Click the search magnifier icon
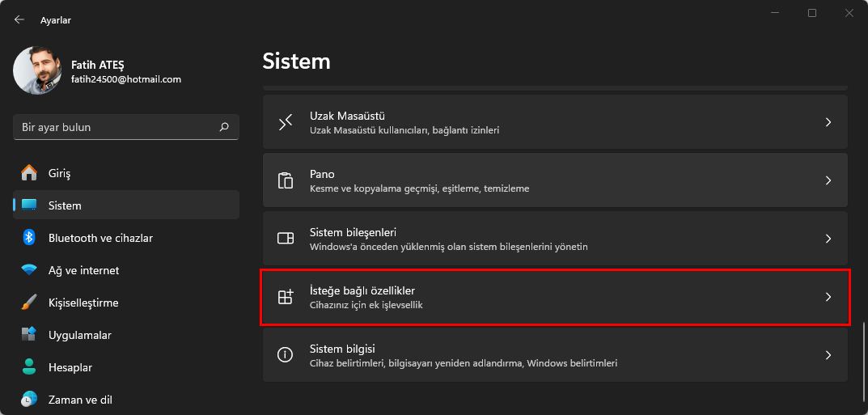 (224, 127)
